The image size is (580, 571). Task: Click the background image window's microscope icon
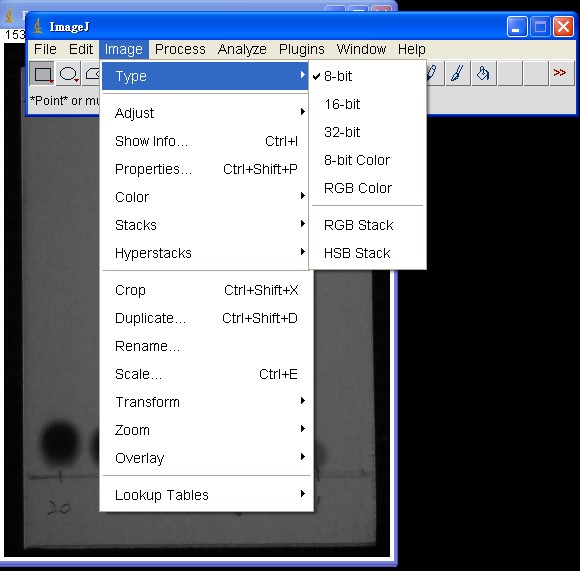(x=10, y=15)
